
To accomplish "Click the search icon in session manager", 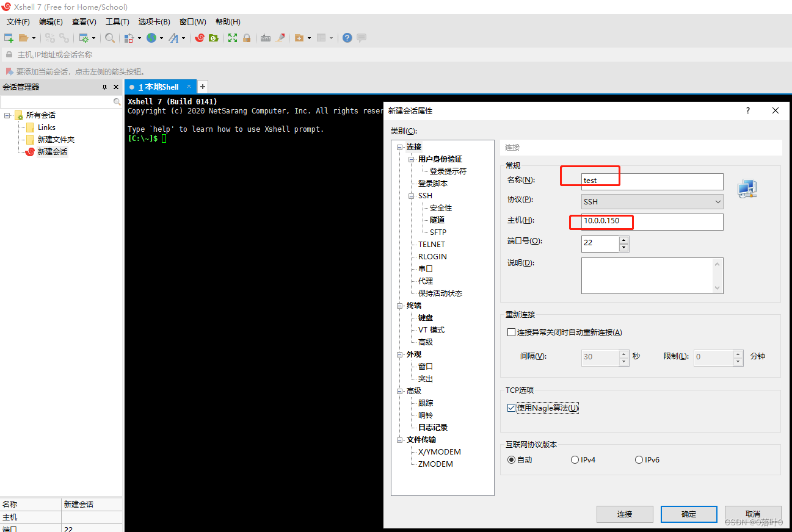I will pos(117,102).
